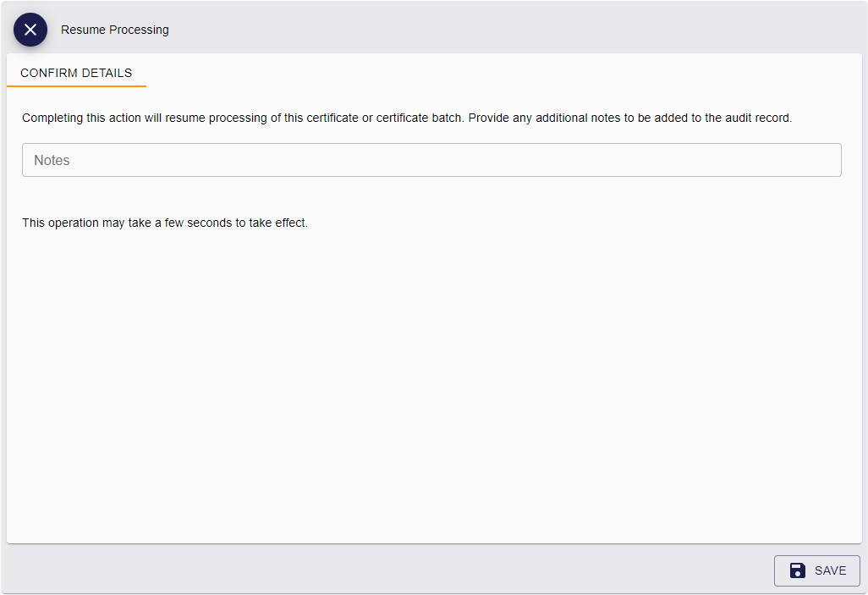Click the SAVE label text
Image resolution: width=868 pixels, height=595 pixels.
[x=831, y=570]
